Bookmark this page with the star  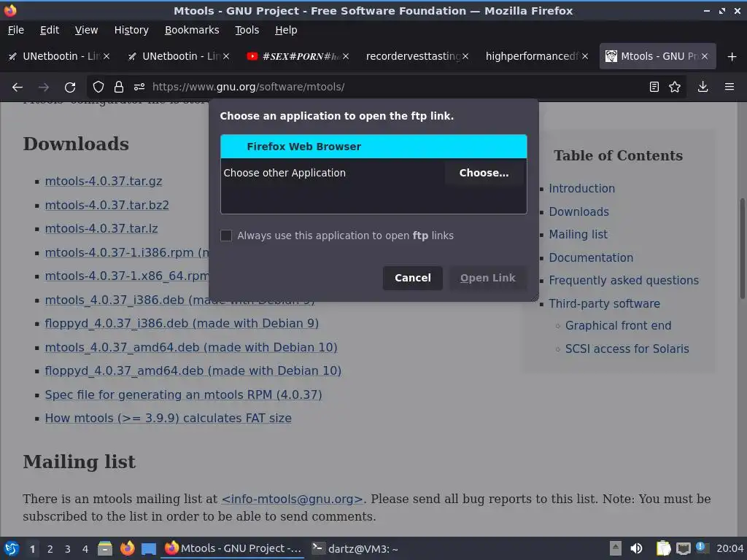click(x=675, y=87)
